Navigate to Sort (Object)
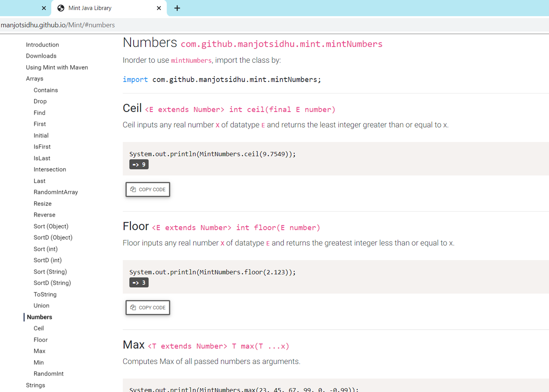The image size is (549, 392). 51,227
